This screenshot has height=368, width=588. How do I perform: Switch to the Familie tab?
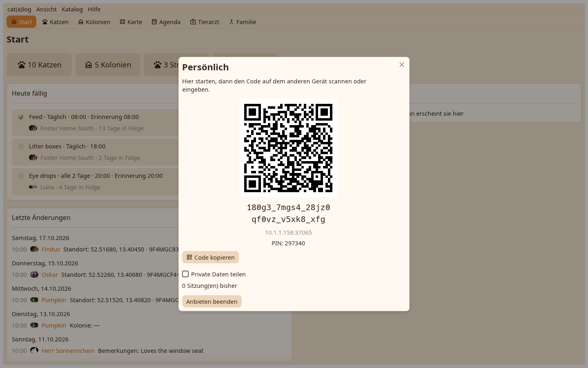coord(243,22)
